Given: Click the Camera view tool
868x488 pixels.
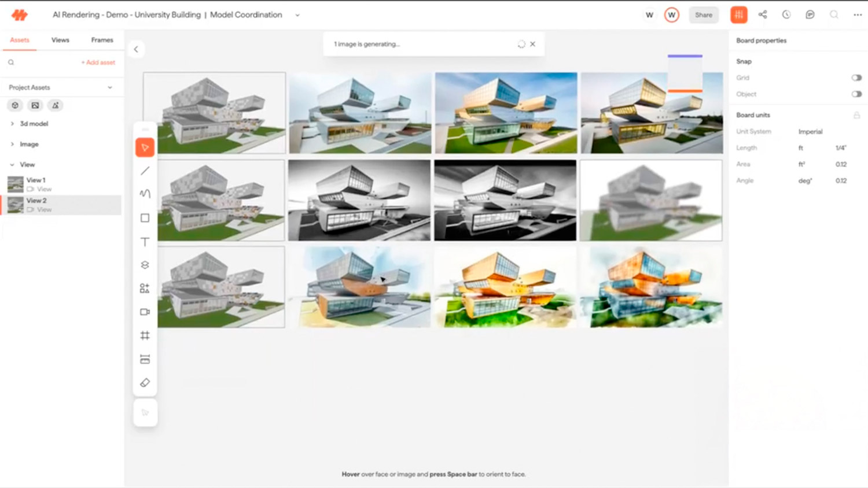Looking at the screenshot, I should coord(145,312).
